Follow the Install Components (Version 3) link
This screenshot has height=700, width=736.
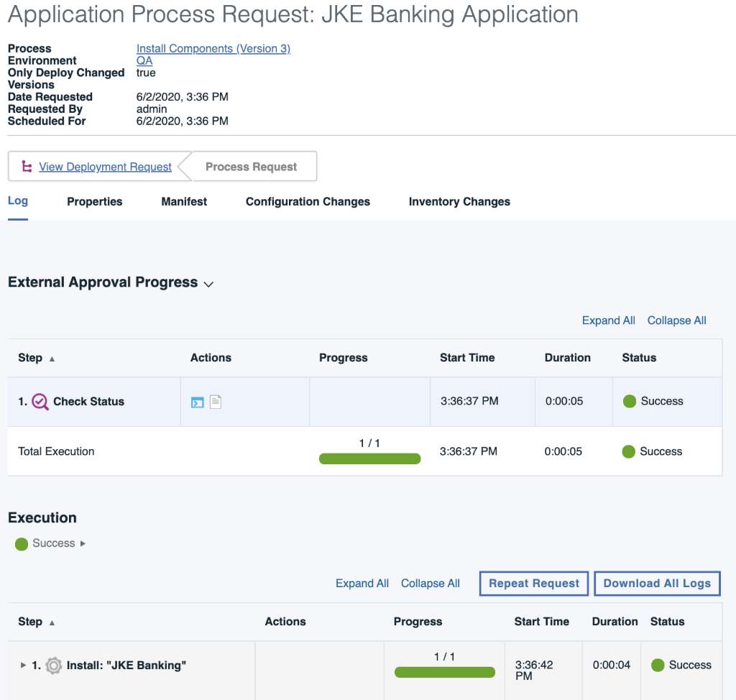213,48
